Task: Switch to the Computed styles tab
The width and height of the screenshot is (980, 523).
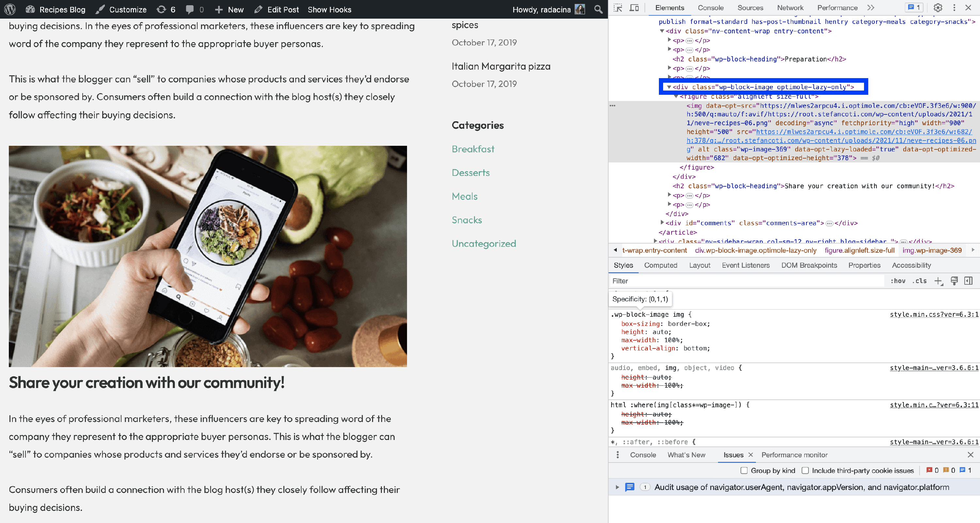Action: pos(661,265)
